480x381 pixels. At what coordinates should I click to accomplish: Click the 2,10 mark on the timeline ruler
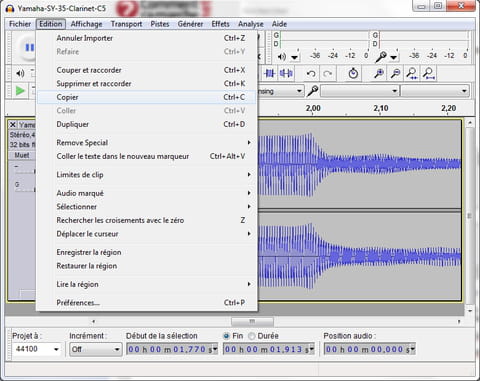pos(381,108)
